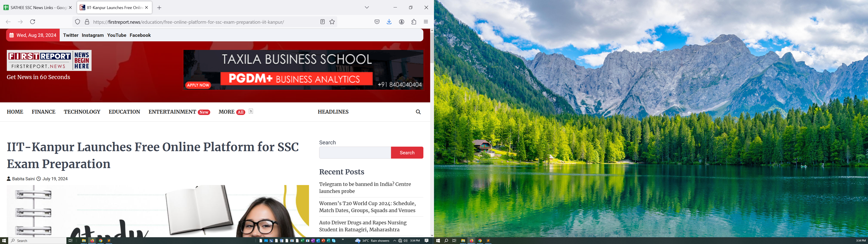Open the tracking protection shield icon
Viewport: 868px width, 244px height.
coord(78,22)
